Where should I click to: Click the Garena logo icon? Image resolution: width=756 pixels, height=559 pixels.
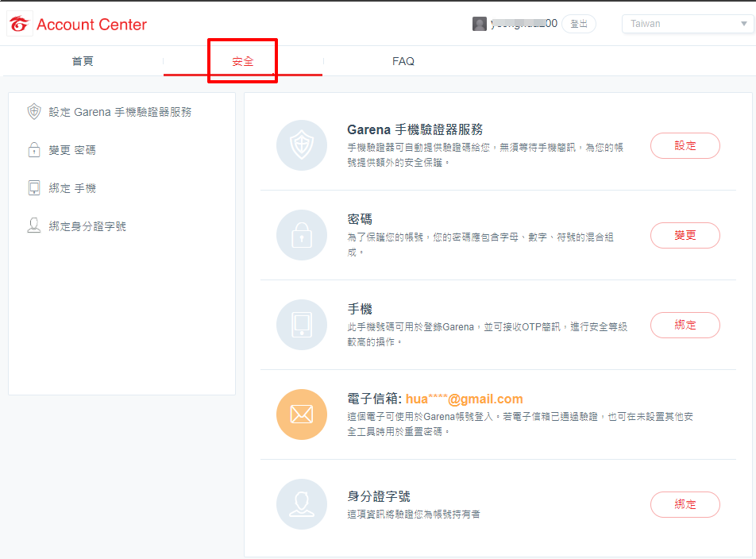tap(19, 24)
